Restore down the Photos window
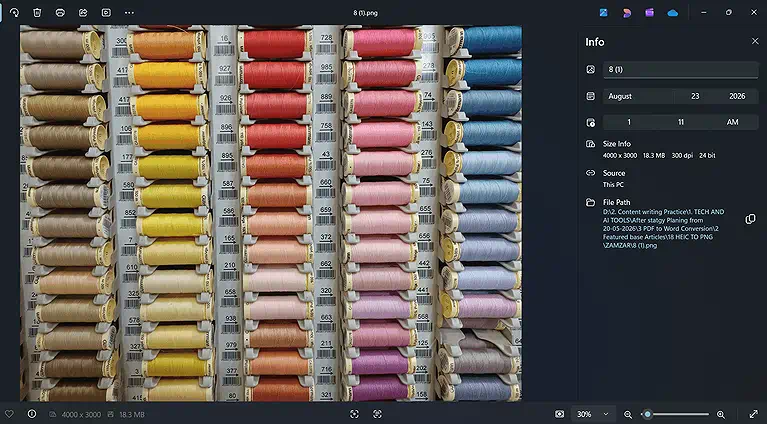 click(x=729, y=13)
